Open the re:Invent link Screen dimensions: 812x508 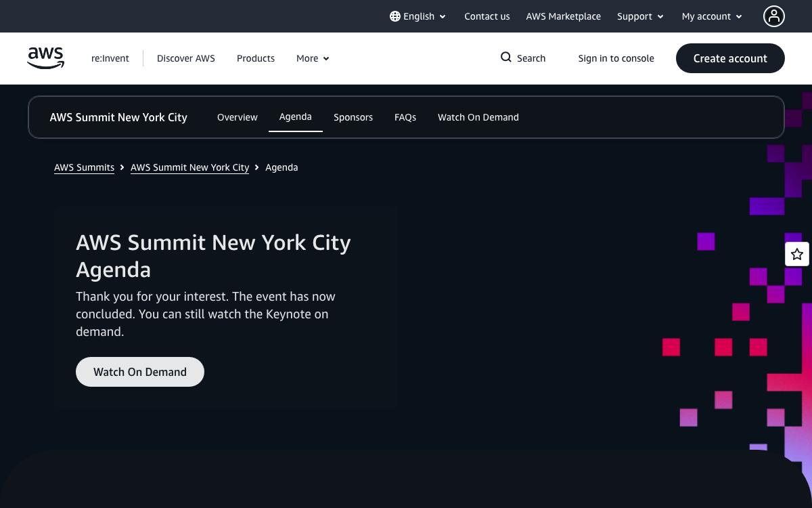pyautogui.click(x=110, y=58)
